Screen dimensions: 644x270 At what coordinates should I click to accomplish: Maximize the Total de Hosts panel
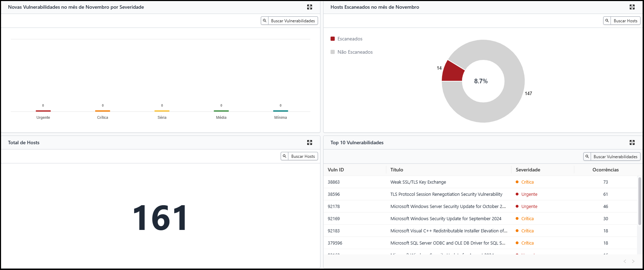[x=309, y=142]
